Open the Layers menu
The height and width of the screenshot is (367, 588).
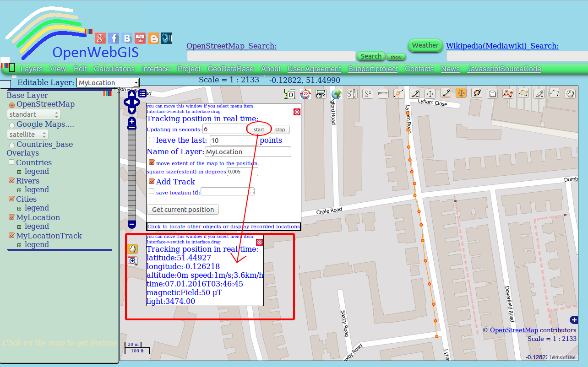click(32, 69)
